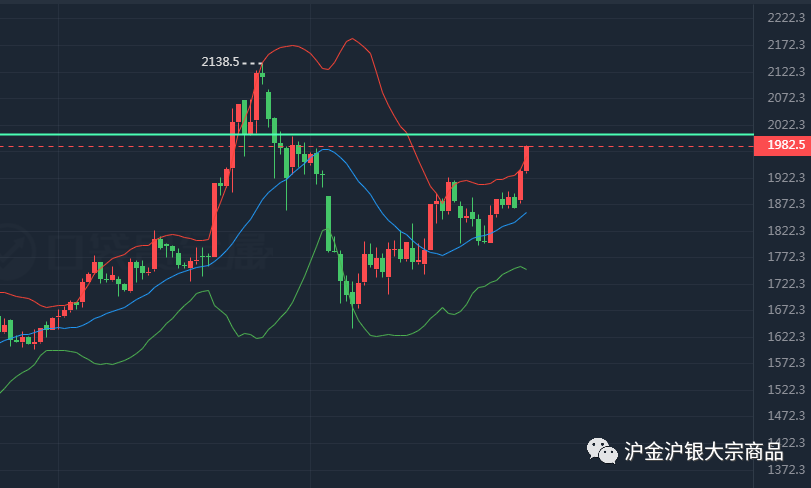The width and height of the screenshot is (811, 488).
Task: Click the 2072.3 price axis label
Action: click(x=786, y=98)
